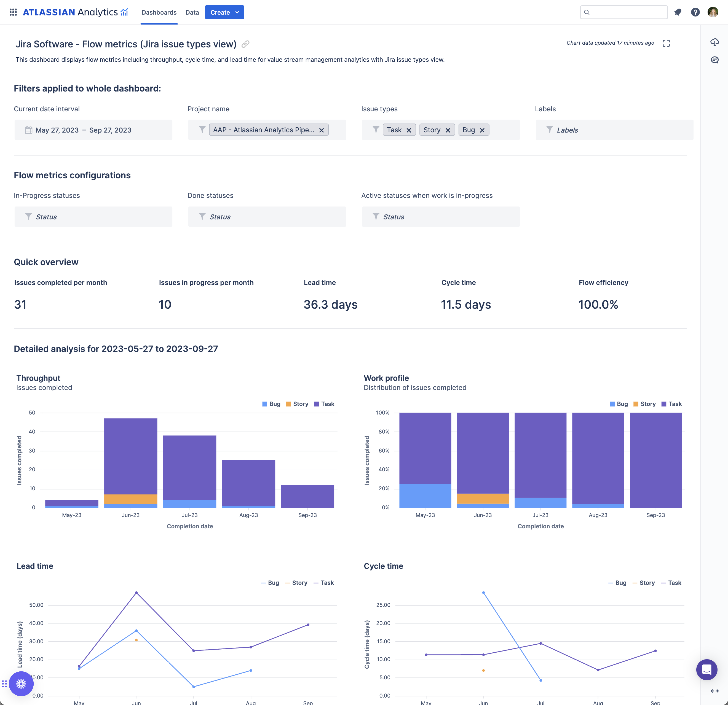Click the Lead time value 36.3 days

(331, 305)
